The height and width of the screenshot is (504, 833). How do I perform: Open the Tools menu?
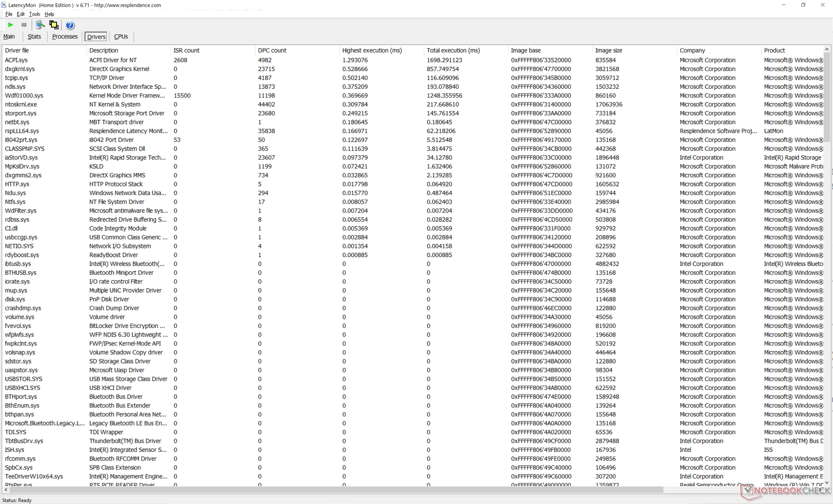pyautogui.click(x=34, y=14)
